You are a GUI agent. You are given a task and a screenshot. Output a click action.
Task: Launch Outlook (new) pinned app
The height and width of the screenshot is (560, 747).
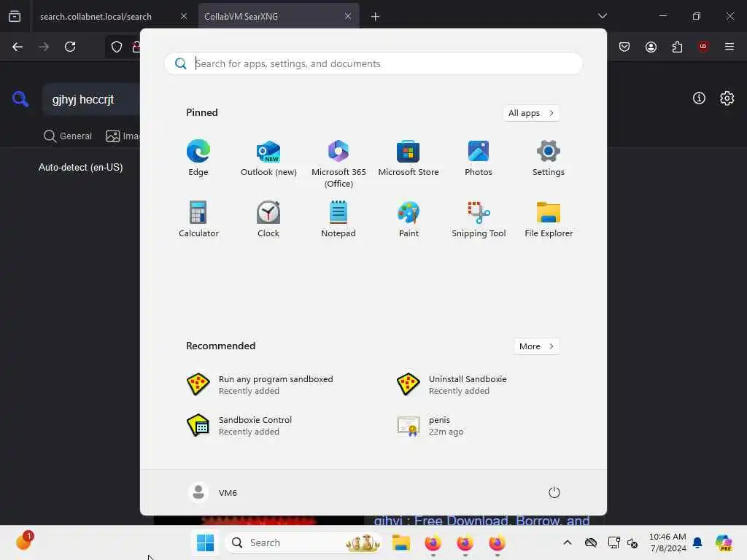[268, 158]
